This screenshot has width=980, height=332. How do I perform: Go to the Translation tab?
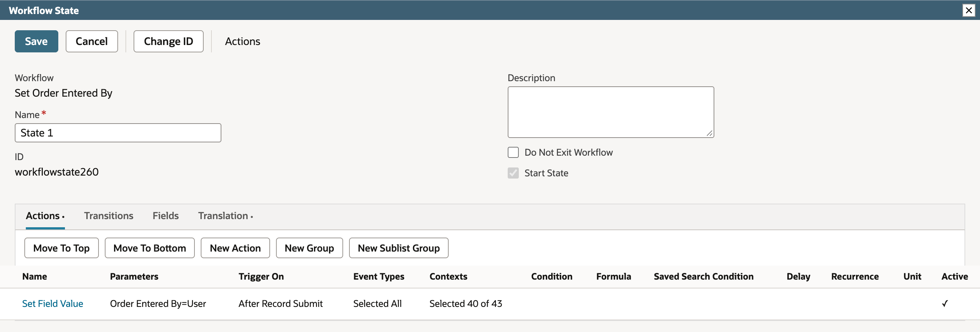coord(225,216)
